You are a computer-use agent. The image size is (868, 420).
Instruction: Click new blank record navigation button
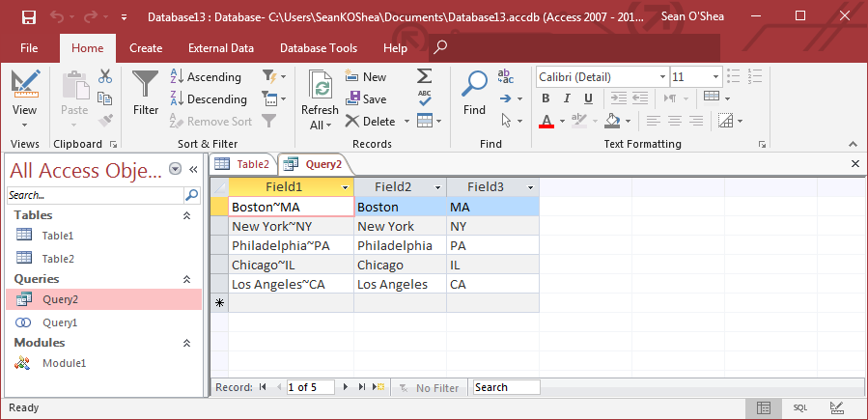pyautogui.click(x=378, y=387)
